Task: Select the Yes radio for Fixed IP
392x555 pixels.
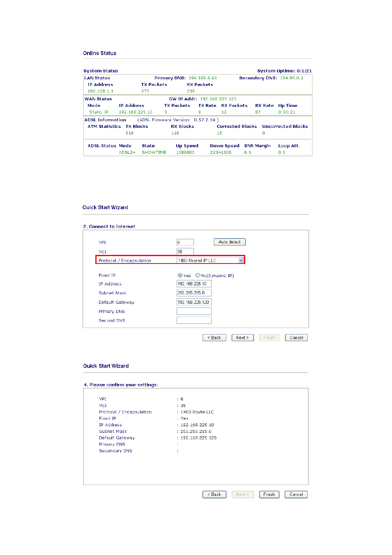Action: [x=180, y=275]
